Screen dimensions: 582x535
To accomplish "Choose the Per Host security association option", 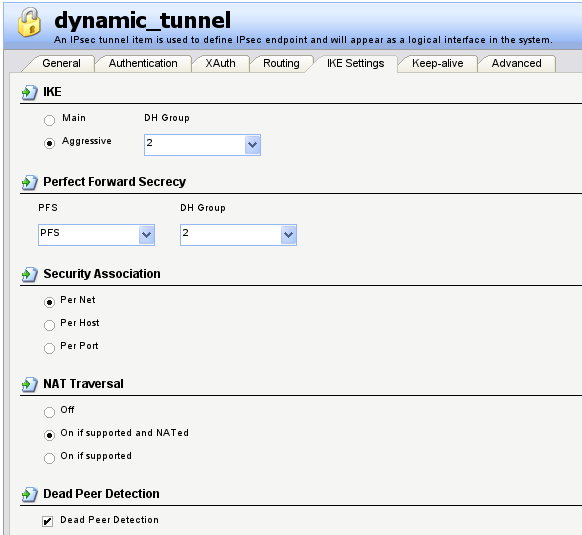I will click(49, 325).
